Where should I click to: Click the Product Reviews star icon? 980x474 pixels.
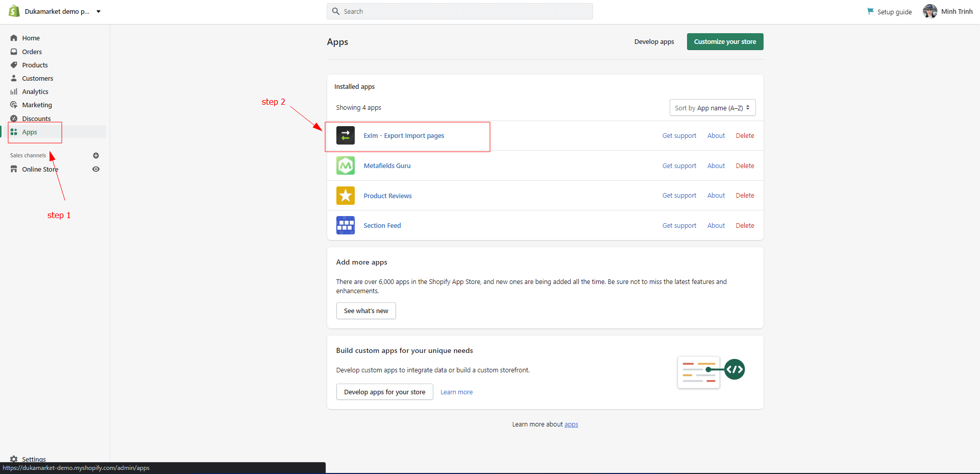[345, 196]
